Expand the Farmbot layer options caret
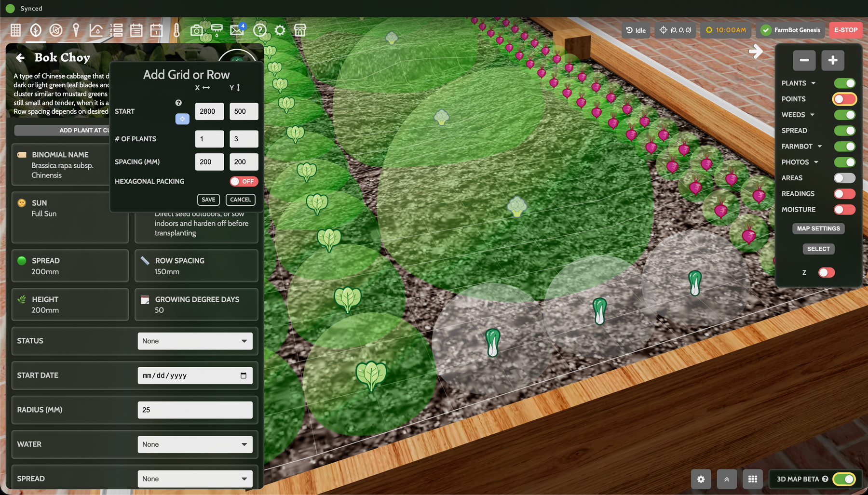 [819, 147]
